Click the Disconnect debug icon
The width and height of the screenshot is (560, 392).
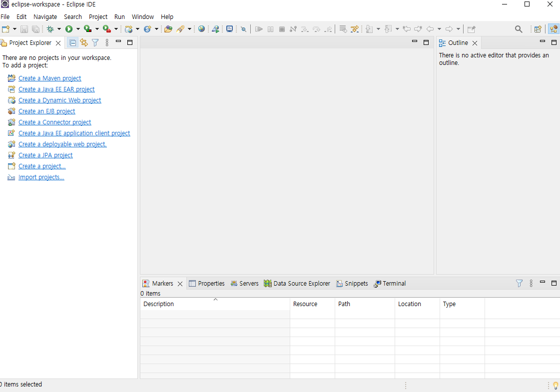(293, 29)
